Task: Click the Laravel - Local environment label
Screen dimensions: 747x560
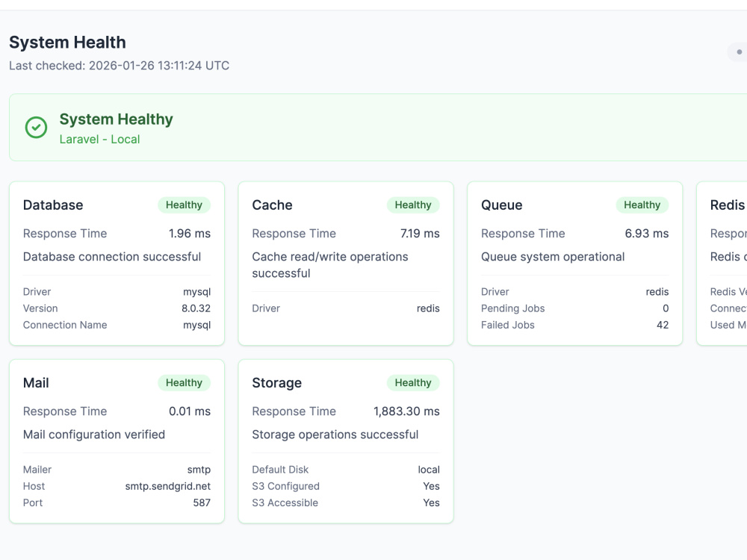Action: pos(99,140)
